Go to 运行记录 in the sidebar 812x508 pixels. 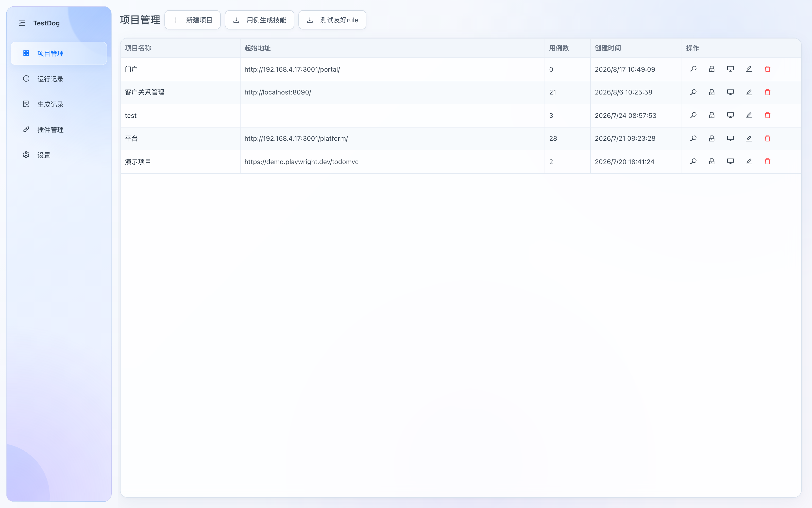59,79
